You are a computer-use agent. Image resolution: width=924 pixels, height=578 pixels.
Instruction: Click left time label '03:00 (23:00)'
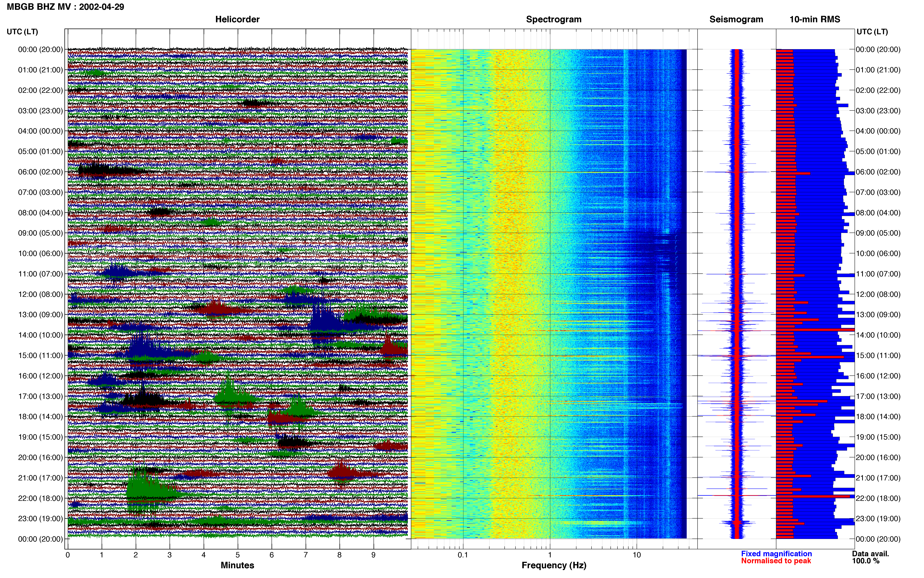[x=41, y=111]
